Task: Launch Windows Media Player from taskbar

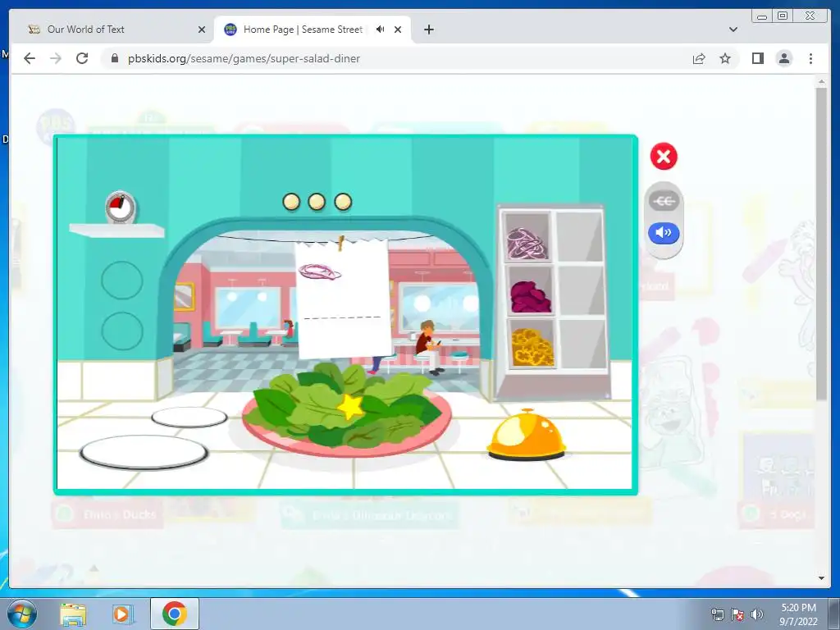Action: 122,614
